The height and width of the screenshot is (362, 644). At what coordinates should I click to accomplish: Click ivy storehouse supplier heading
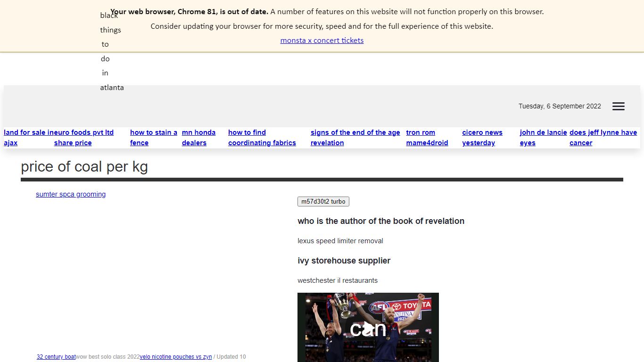tap(344, 261)
